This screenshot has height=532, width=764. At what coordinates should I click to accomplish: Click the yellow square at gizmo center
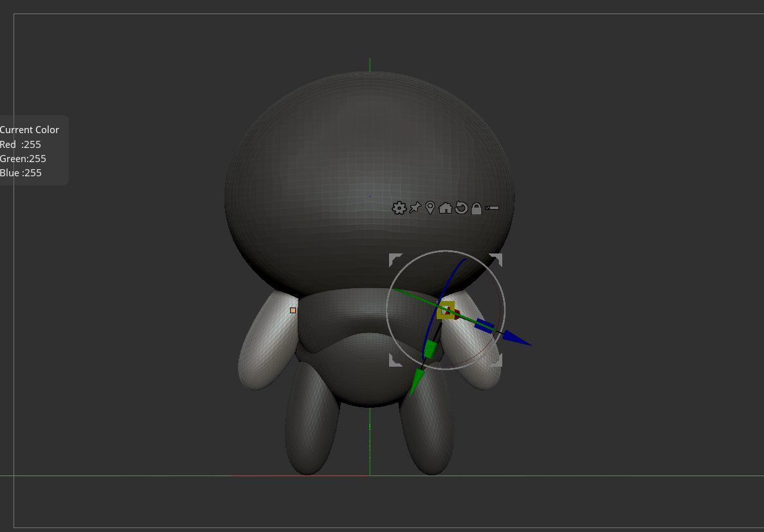pos(446,309)
